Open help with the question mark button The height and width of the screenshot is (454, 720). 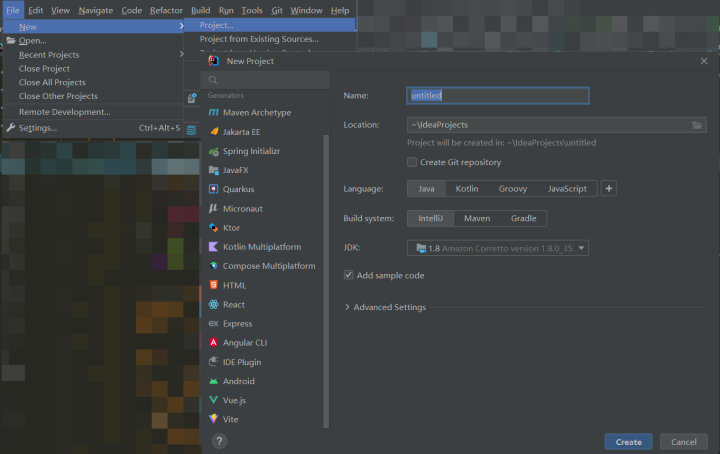[x=219, y=441]
